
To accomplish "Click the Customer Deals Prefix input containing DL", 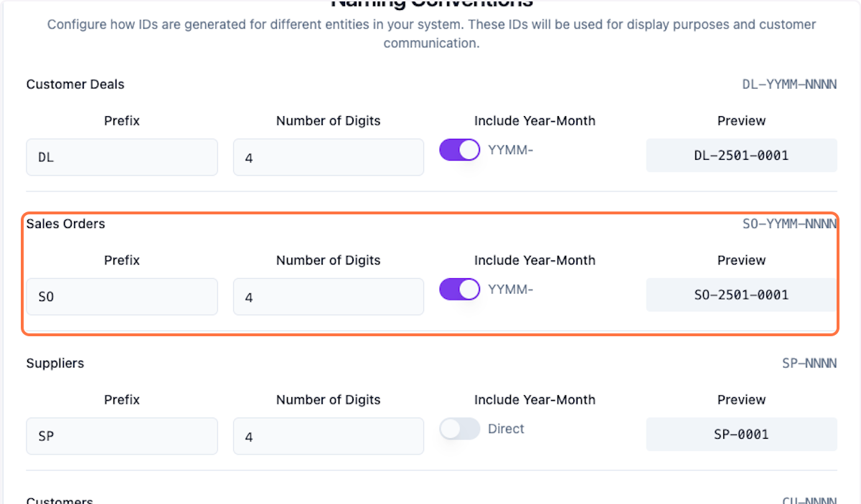I will (x=121, y=156).
